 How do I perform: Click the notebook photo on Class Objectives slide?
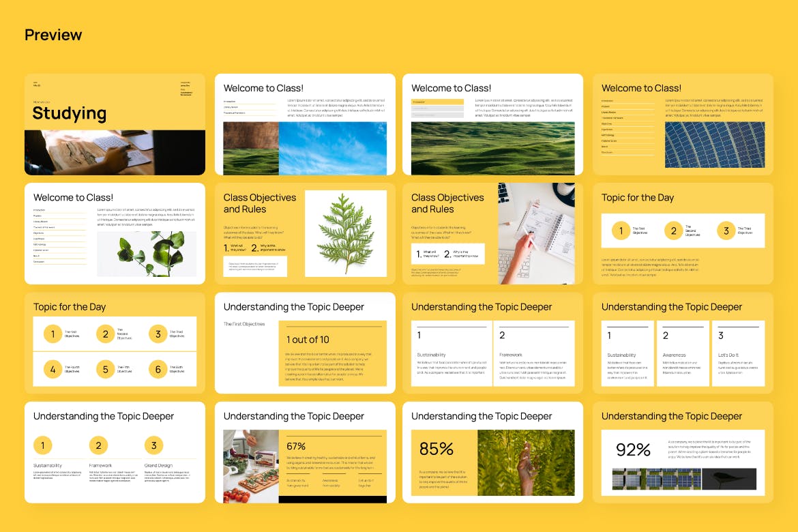(x=536, y=233)
